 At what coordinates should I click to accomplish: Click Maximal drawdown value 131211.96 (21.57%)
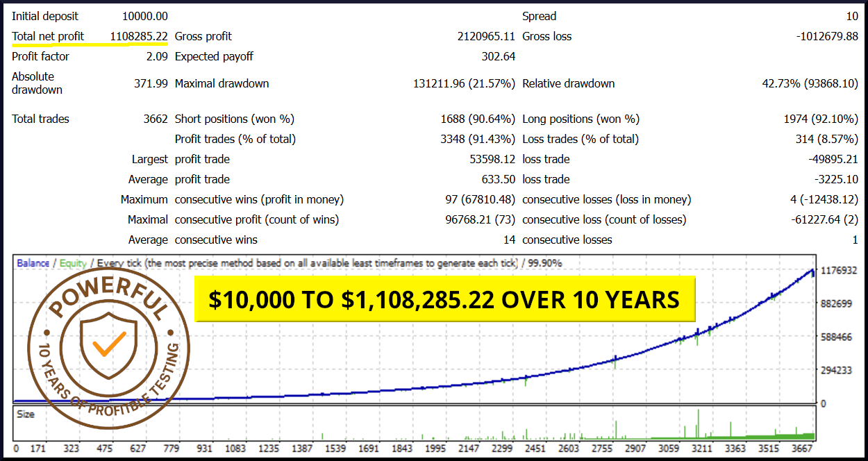[x=464, y=83]
